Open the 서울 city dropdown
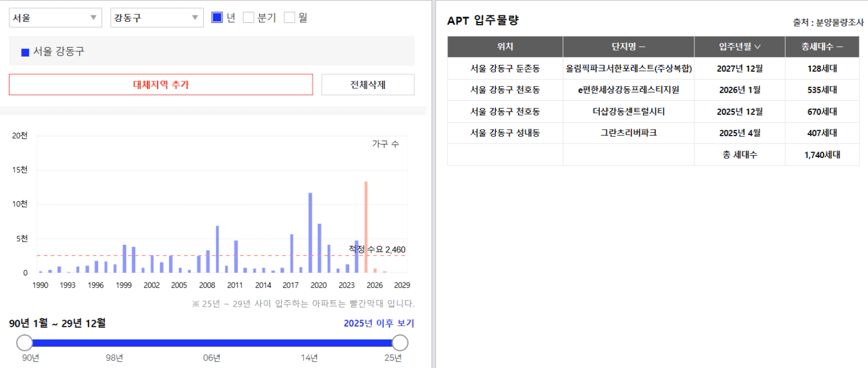The width and height of the screenshot is (868, 368). click(x=56, y=18)
